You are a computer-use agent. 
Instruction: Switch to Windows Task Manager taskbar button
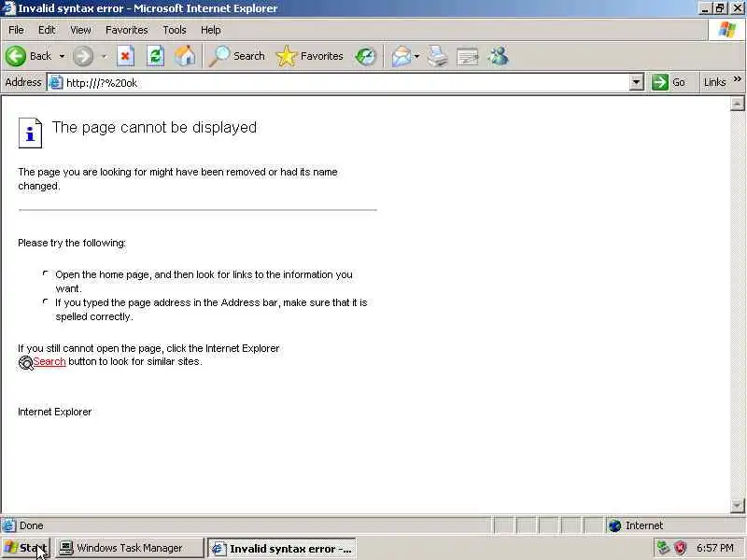pos(129,548)
